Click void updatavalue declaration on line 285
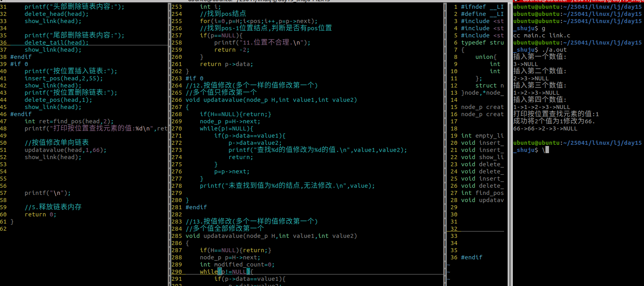The image size is (644, 286). pyautogui.click(x=271, y=236)
